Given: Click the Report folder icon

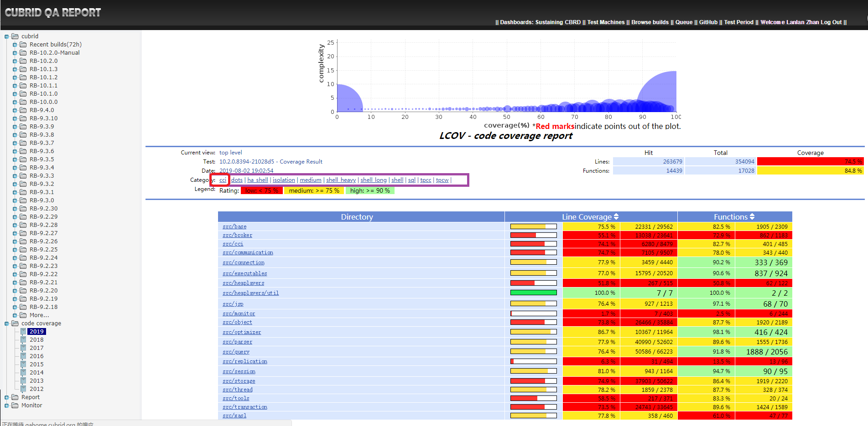Looking at the screenshot, I should [x=15, y=397].
